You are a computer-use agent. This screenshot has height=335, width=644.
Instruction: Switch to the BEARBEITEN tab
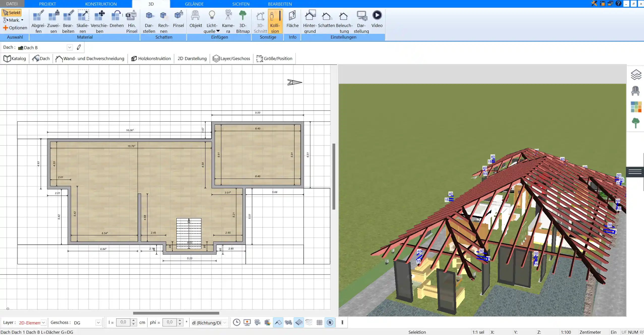pyautogui.click(x=280, y=4)
